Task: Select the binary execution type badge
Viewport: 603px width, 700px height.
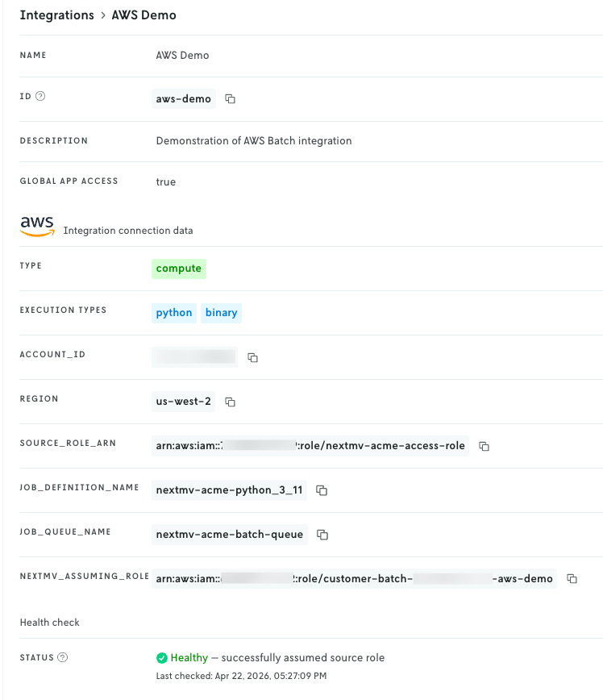Action: point(221,313)
